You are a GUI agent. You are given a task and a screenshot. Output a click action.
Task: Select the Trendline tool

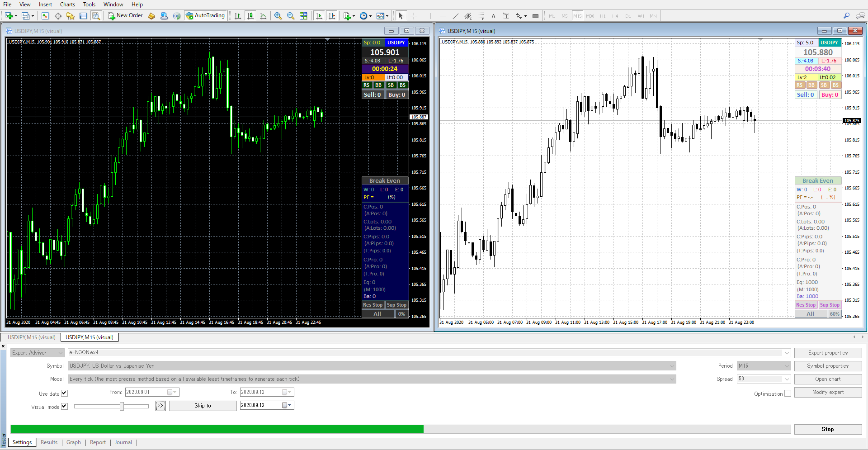455,16
